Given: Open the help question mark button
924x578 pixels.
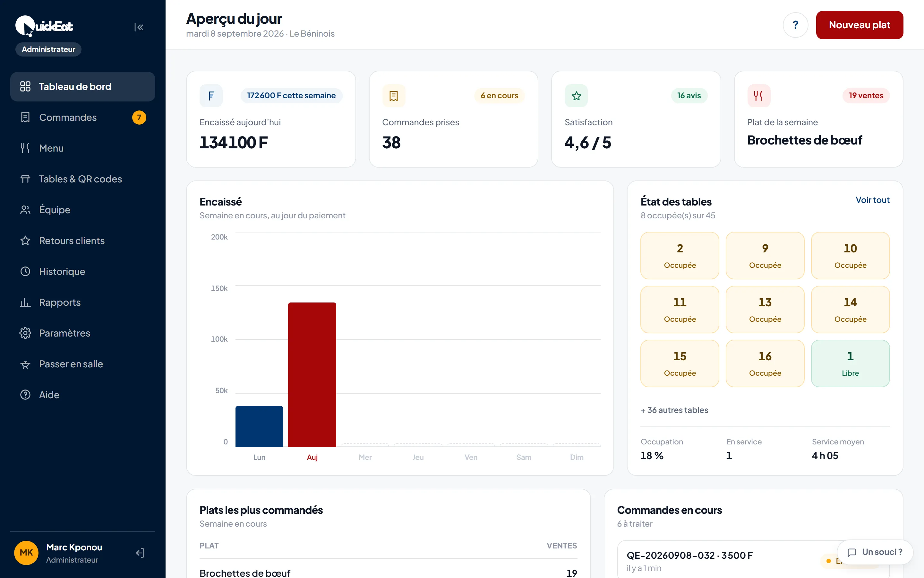Looking at the screenshot, I should pyautogui.click(x=795, y=25).
